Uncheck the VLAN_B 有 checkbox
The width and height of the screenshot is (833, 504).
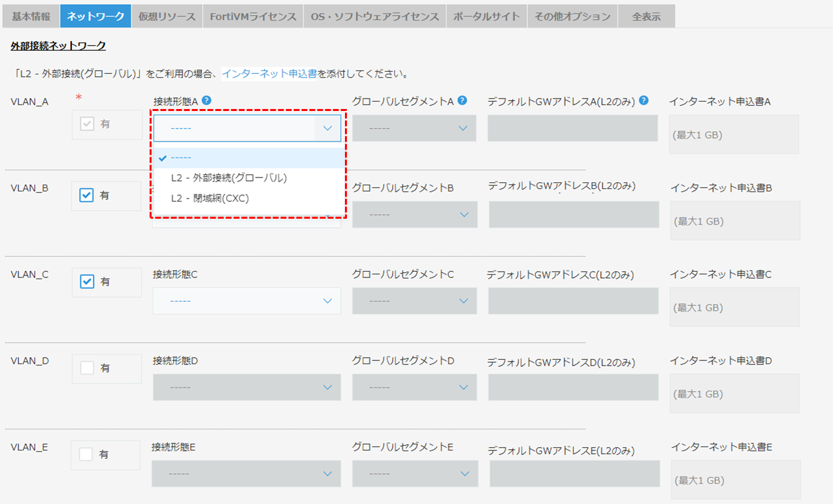(86, 195)
